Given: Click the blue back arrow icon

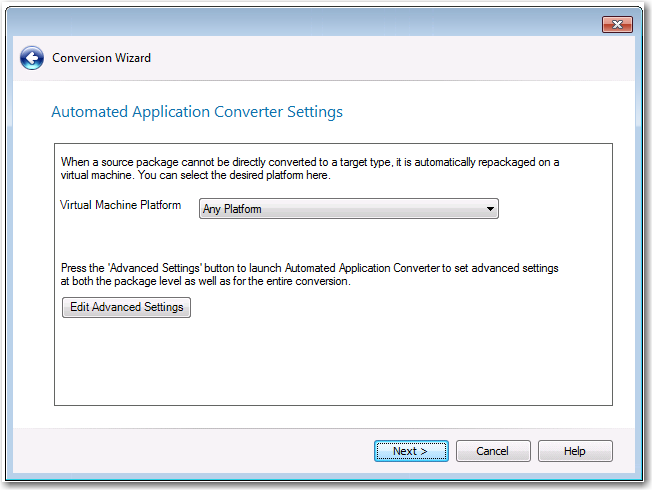Looking at the screenshot, I should pos(32,58).
